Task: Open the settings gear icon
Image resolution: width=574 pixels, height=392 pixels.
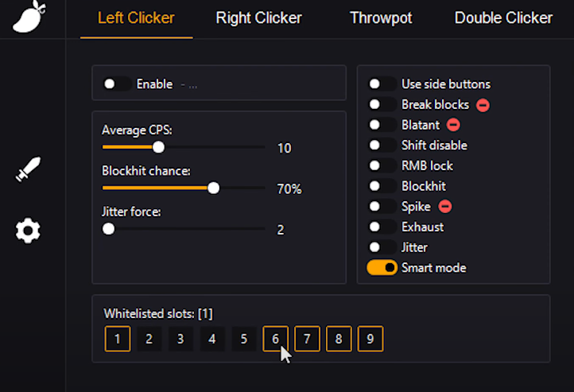Action: [28, 231]
